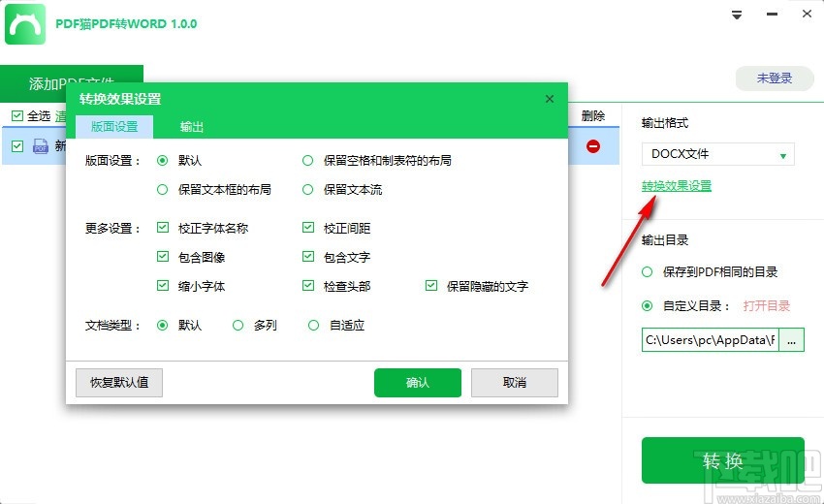Select 保存到PDF相同的目录 radio
The width and height of the screenshot is (824, 504).
(647, 271)
